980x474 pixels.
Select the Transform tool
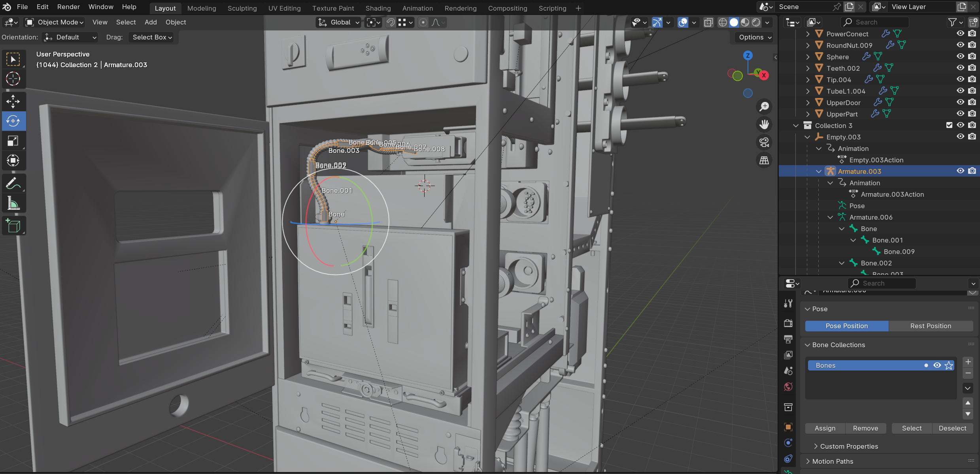pyautogui.click(x=13, y=160)
